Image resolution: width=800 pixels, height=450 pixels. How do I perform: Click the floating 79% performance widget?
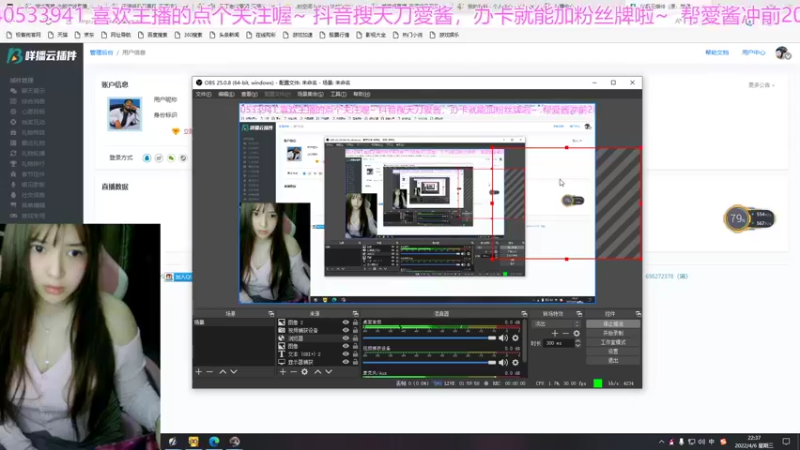pos(748,219)
